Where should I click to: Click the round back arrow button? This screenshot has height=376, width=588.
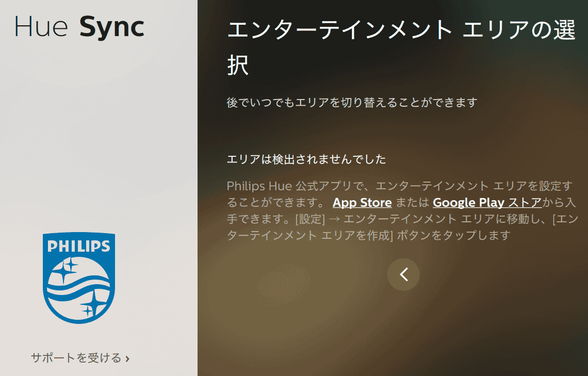(403, 274)
